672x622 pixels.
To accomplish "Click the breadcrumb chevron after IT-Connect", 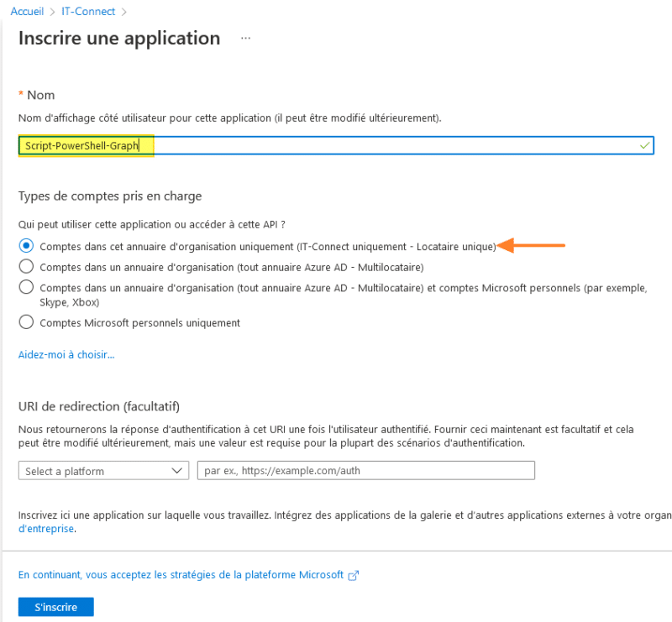I will click(x=124, y=13).
